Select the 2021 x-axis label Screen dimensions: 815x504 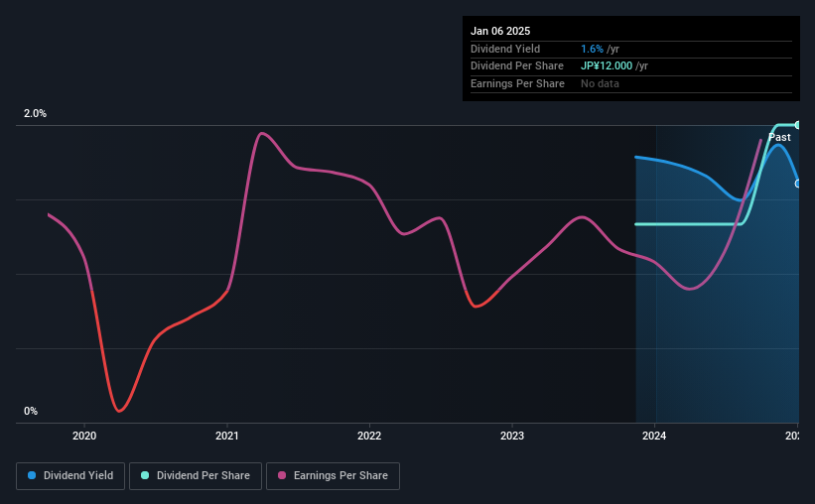[x=226, y=436]
